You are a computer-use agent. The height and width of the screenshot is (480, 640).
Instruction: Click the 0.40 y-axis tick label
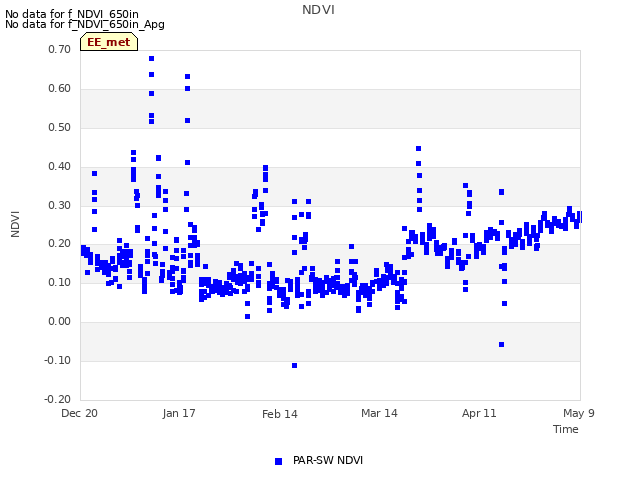tap(60, 167)
